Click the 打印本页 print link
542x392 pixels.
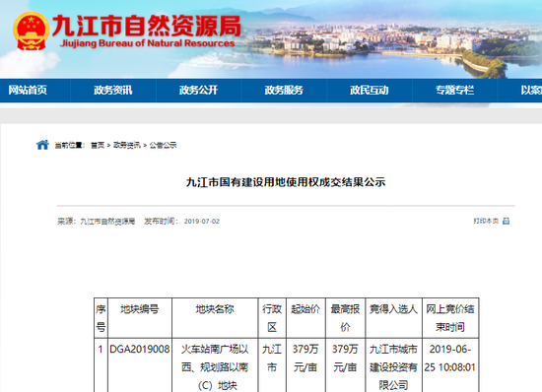point(486,221)
